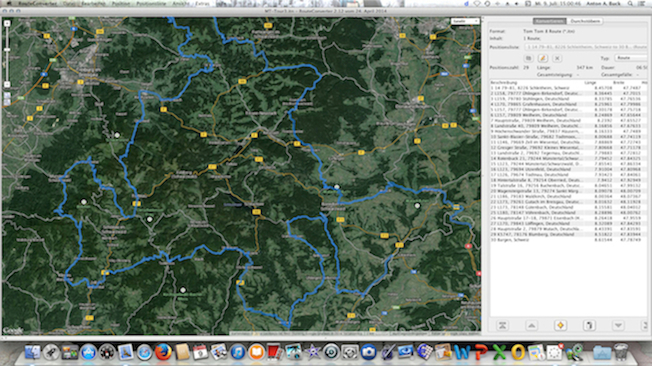Click the icon between star and down-arrow buttons
This screenshot has height=366, width=652.
(x=589, y=325)
